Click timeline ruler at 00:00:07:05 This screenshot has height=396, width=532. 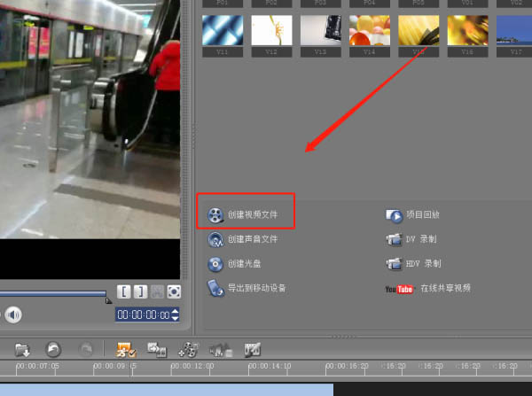click(x=37, y=366)
